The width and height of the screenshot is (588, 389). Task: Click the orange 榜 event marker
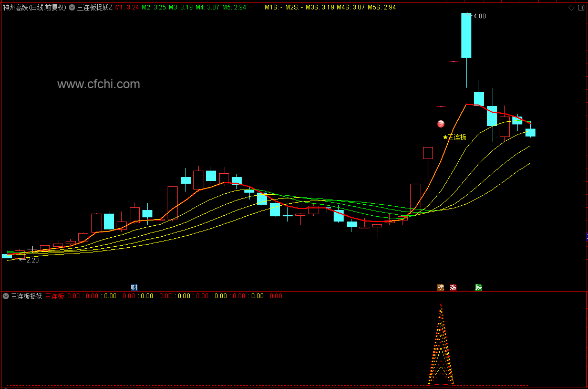click(441, 288)
